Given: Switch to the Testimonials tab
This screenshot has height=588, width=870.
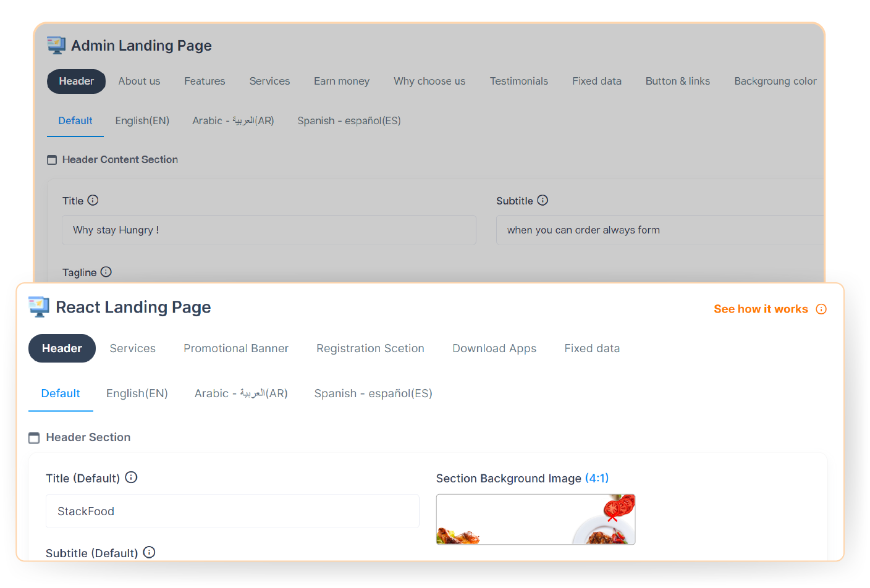Looking at the screenshot, I should click(519, 81).
